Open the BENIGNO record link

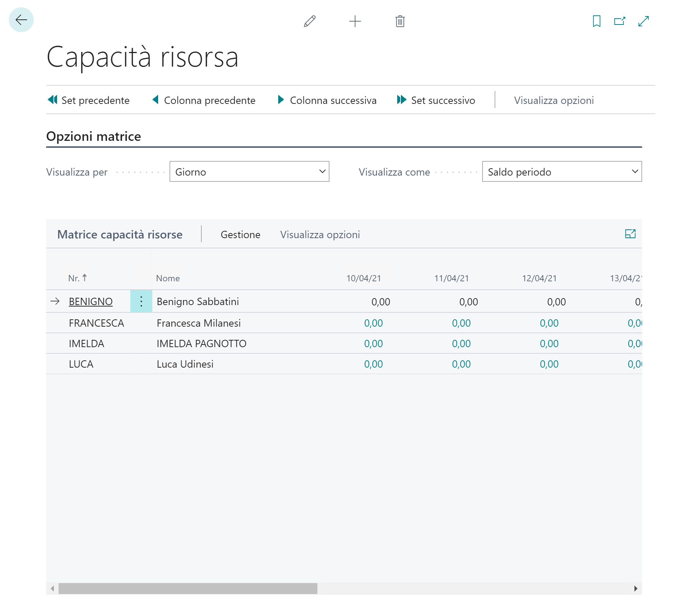pos(90,301)
